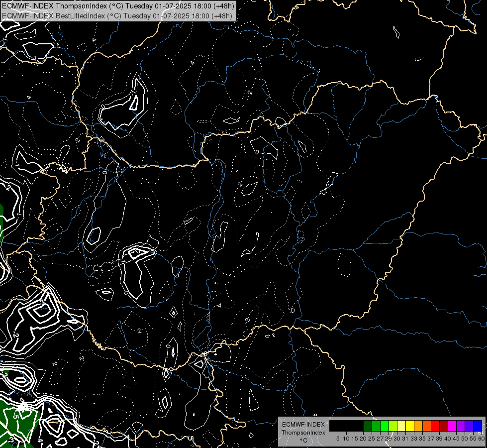Click the legend scale value 29
The image size is (487, 448).
coord(389,439)
